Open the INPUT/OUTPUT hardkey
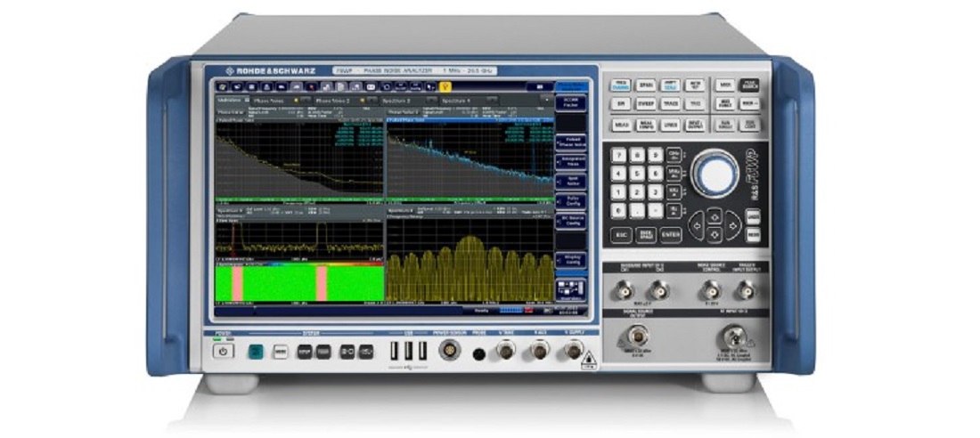Image resolution: width=980 pixels, height=438 pixels. [695, 125]
